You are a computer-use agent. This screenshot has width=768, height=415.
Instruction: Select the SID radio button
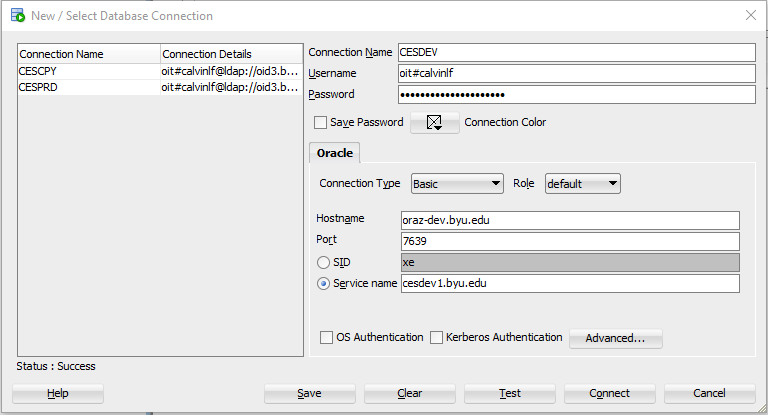click(x=323, y=263)
